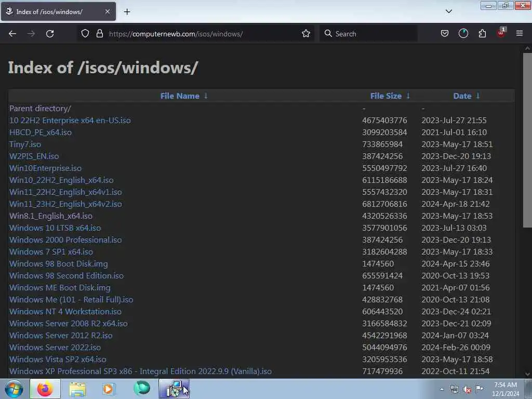Download Windows XP Professional SP3 Integral Edition iso
The width and height of the screenshot is (532, 399).
pyautogui.click(x=140, y=371)
